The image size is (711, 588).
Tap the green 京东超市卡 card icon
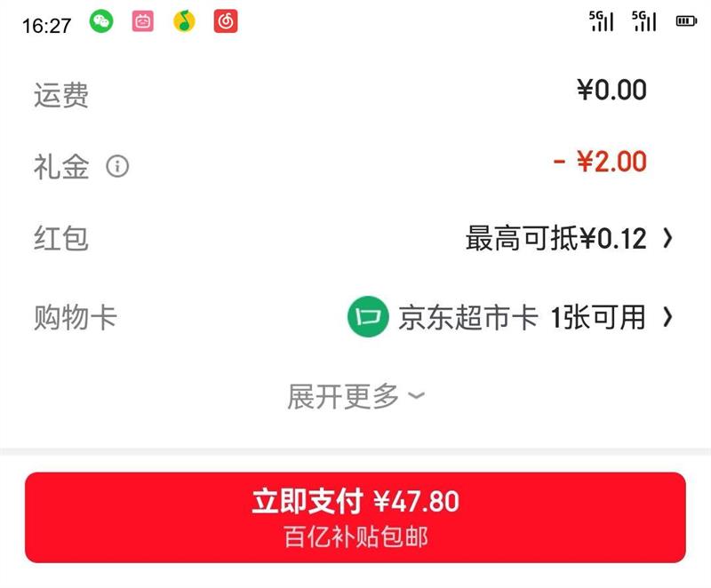click(x=368, y=317)
